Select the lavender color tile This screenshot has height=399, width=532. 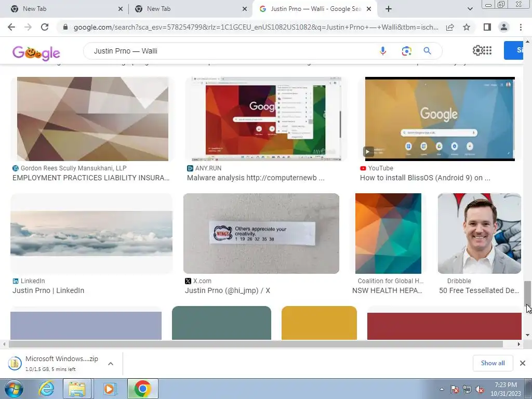[86, 325]
